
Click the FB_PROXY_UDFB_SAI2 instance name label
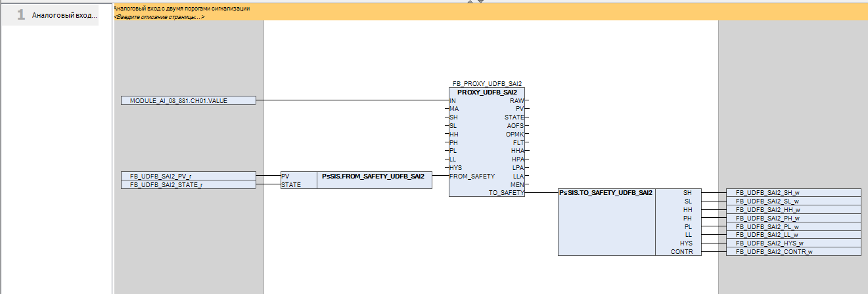(488, 84)
